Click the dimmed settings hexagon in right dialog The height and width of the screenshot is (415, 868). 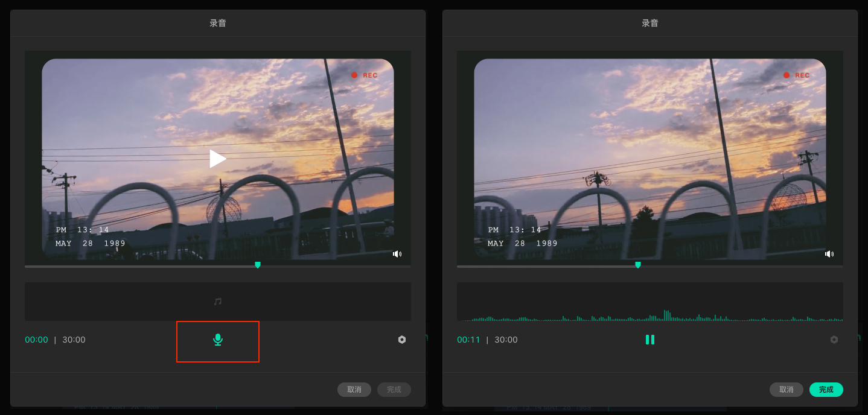(x=834, y=340)
